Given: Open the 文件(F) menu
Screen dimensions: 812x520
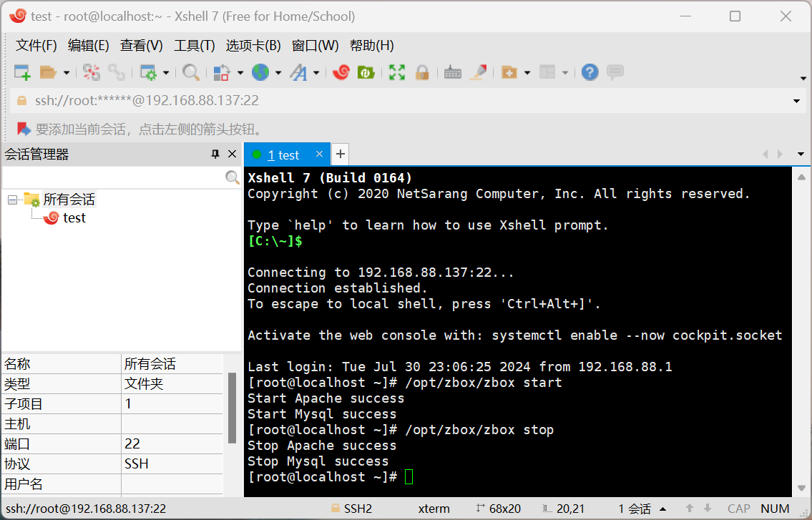Looking at the screenshot, I should click(36, 46).
